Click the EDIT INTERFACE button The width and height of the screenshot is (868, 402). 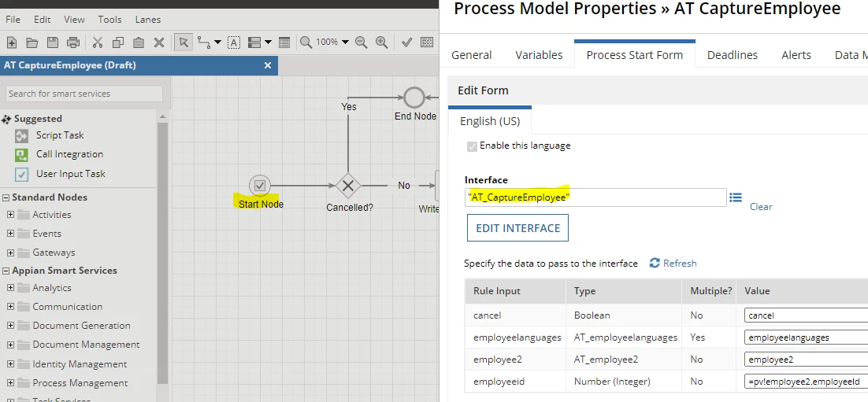(517, 228)
